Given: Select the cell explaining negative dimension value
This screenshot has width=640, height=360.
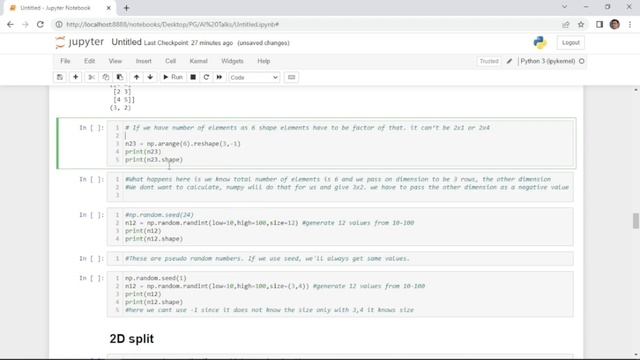Looking at the screenshot, I should point(340,187).
